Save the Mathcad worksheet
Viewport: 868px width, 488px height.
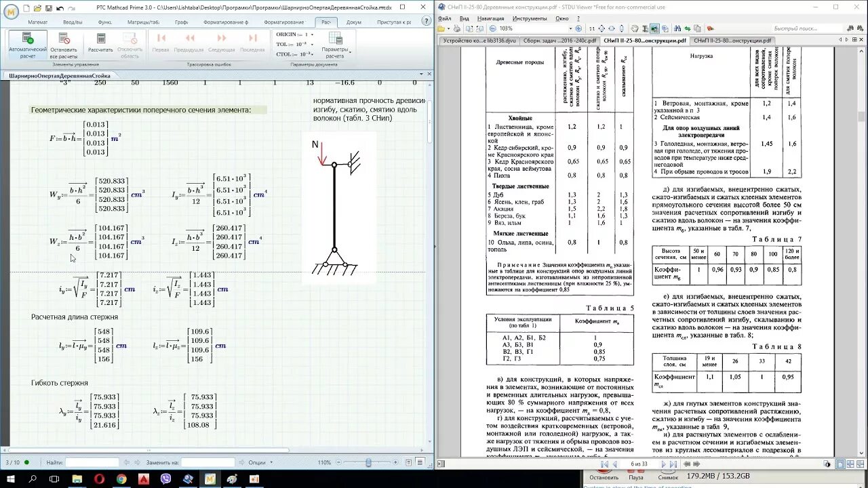48,7
